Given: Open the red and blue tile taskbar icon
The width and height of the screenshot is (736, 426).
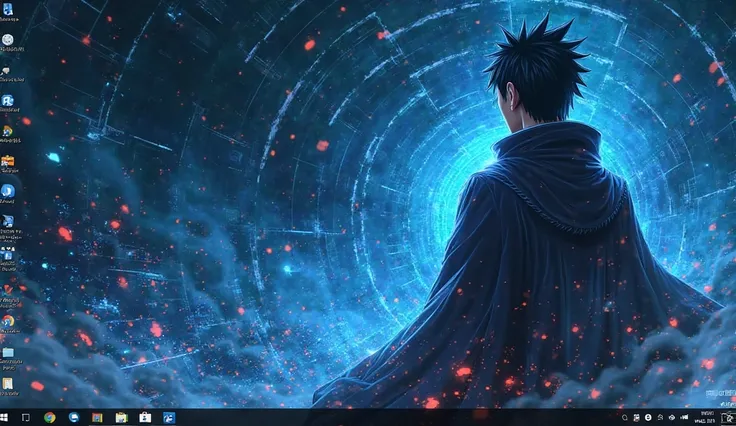Looking at the screenshot, I should [x=97, y=417].
